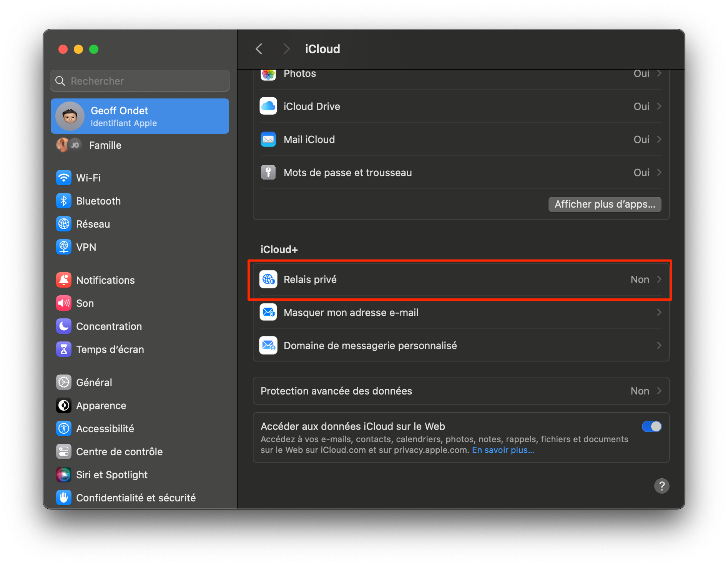This screenshot has height=566, width=728.
Task: Click the Concentration moon icon
Action: [64, 326]
